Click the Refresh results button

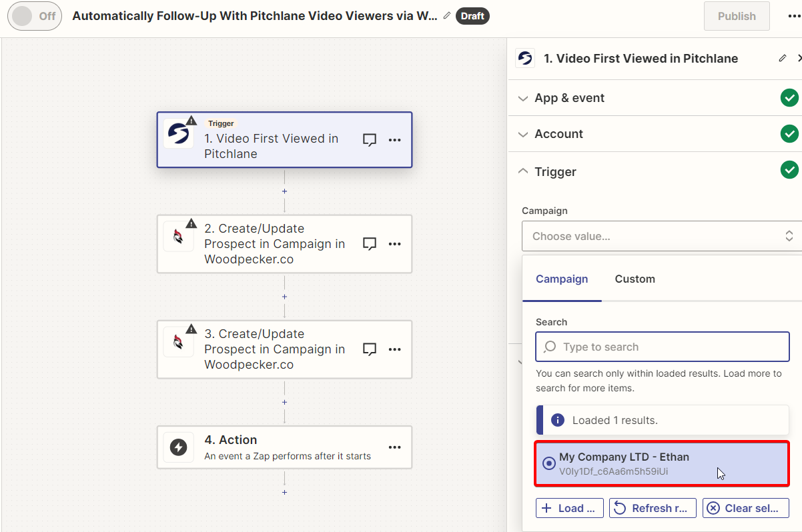tap(653, 508)
